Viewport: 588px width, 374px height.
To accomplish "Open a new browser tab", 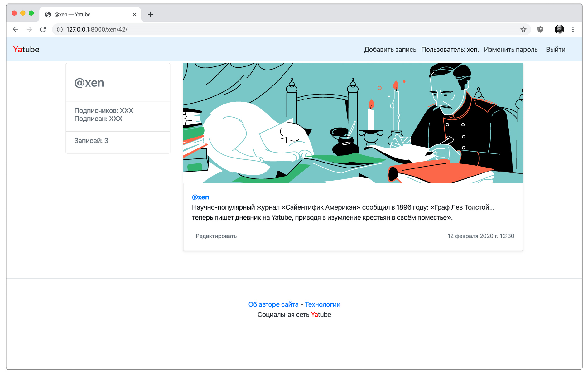I will point(150,14).
